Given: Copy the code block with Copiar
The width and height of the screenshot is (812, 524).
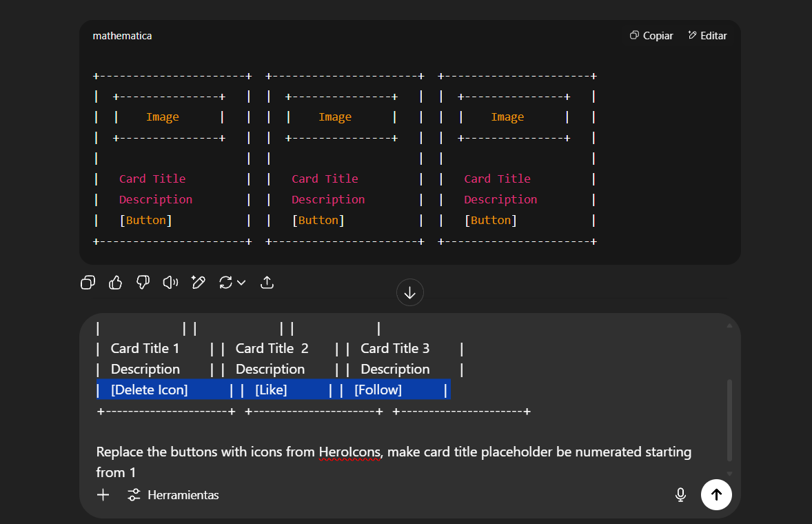Looking at the screenshot, I should pyautogui.click(x=651, y=36).
